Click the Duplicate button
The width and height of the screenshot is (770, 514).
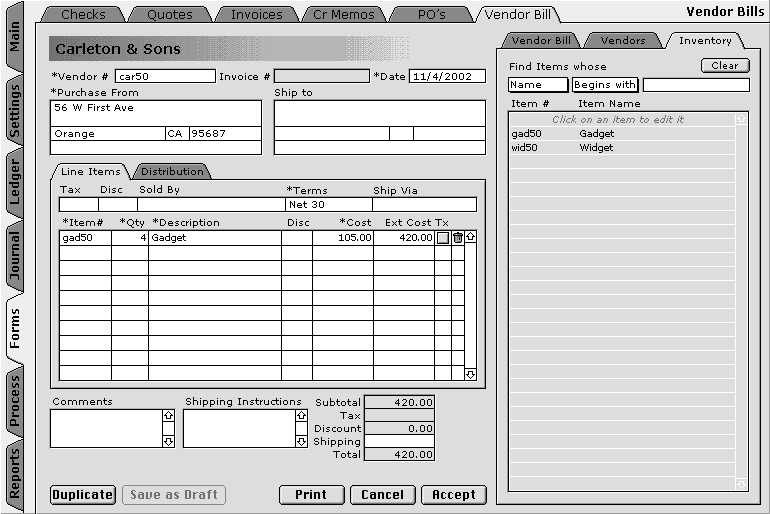(83, 495)
